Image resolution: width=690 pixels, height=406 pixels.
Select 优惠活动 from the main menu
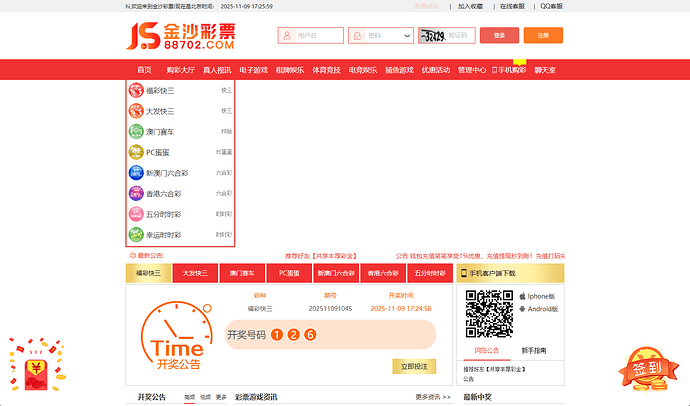coord(435,70)
